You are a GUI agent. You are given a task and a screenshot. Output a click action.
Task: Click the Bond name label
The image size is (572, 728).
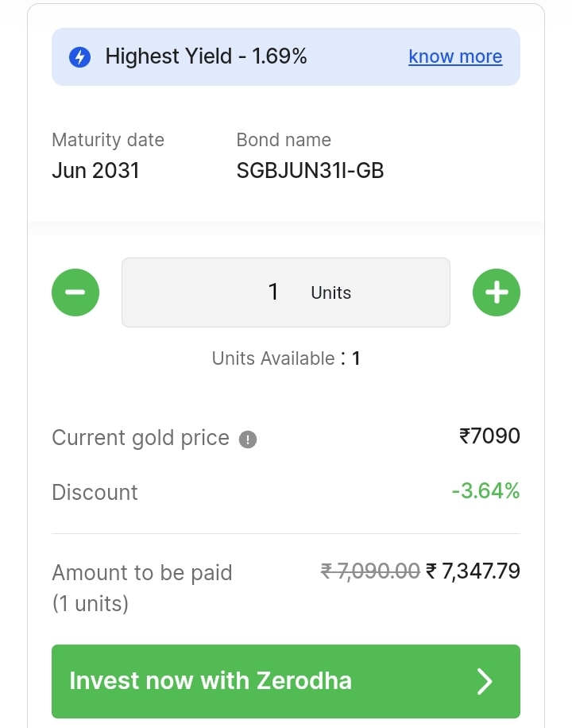coord(284,140)
